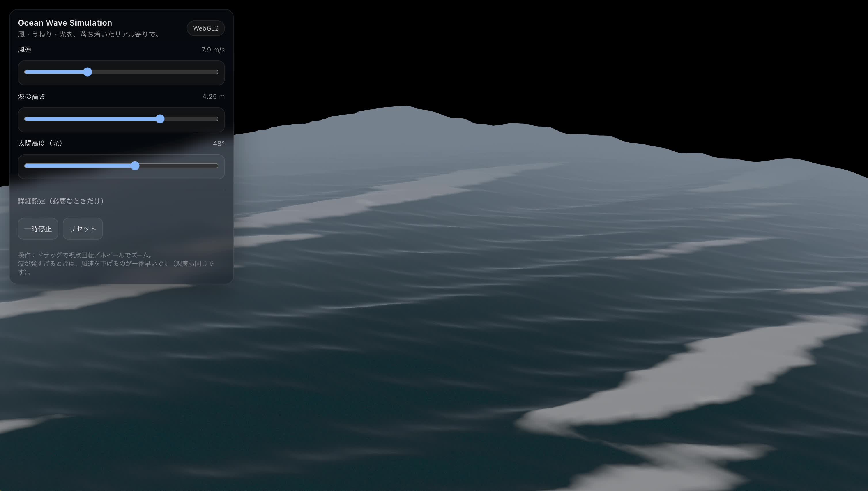Screen dimensions: 868x491
Task: Click the 風速 label text
Action: 25,50
